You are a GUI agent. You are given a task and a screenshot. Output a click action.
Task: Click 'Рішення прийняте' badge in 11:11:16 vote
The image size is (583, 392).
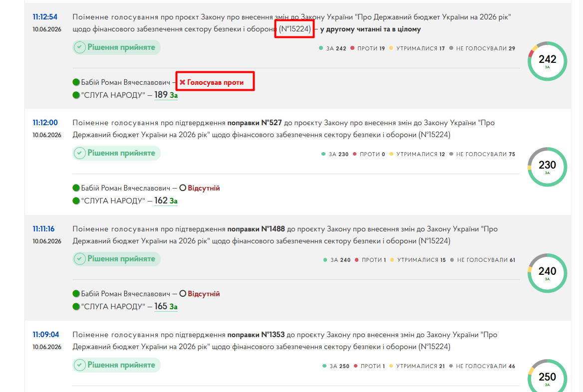point(116,259)
